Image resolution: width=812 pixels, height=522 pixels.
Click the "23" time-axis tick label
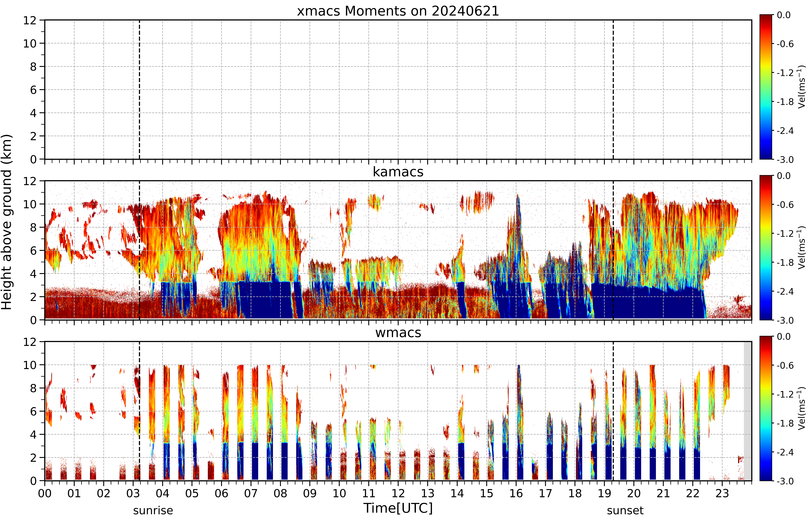(x=722, y=493)
